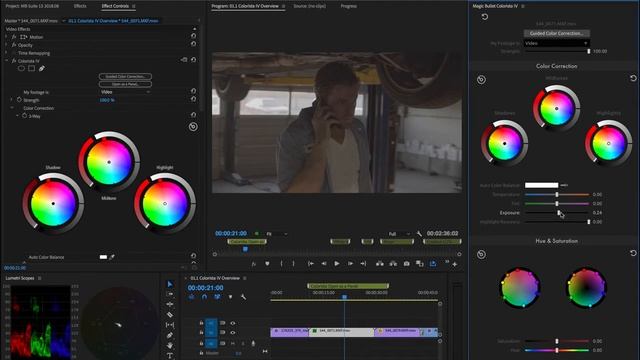Click Guided Color Correction button in Effect Controls

click(x=125, y=76)
